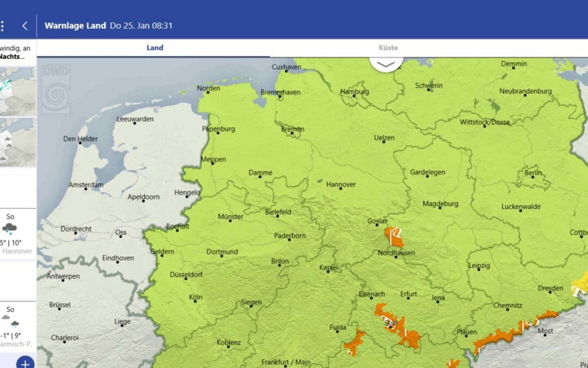Tap the orange warning area below Fulda
Image resolution: width=588 pixels, height=368 pixels.
pos(354,343)
